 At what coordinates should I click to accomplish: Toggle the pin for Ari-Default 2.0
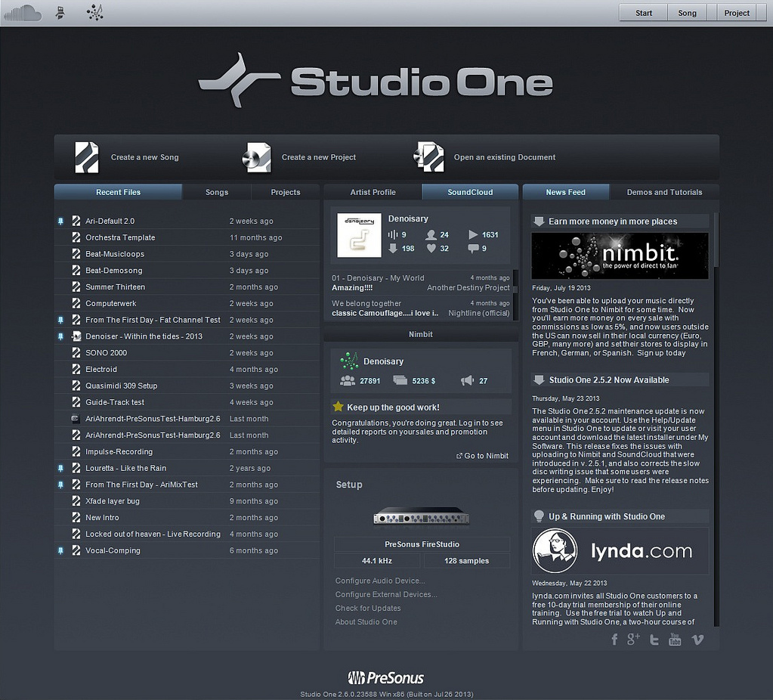60,221
